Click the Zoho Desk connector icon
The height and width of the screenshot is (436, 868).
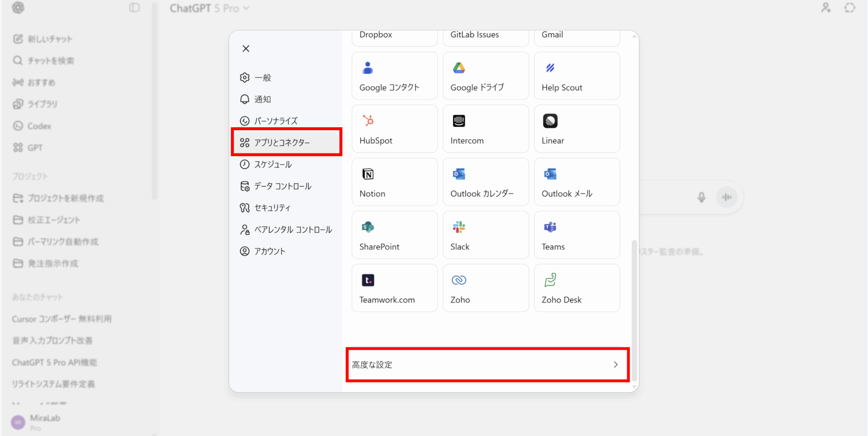(x=550, y=280)
